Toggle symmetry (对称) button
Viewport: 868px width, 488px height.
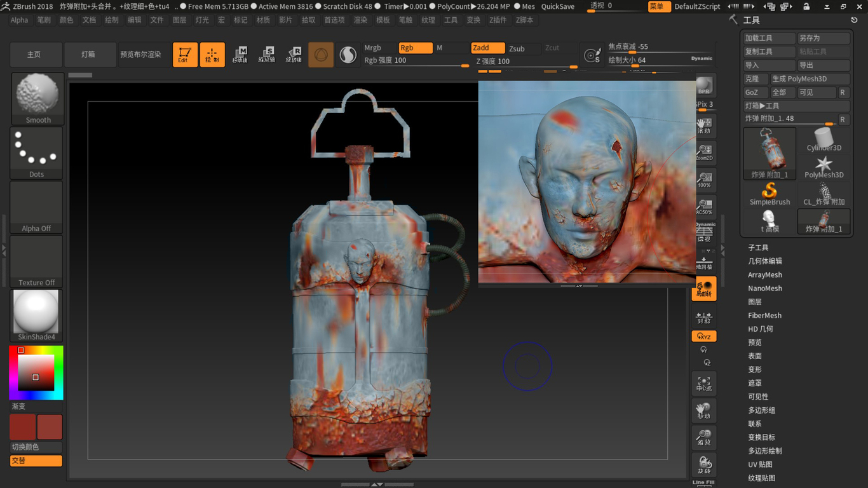pos(704,317)
